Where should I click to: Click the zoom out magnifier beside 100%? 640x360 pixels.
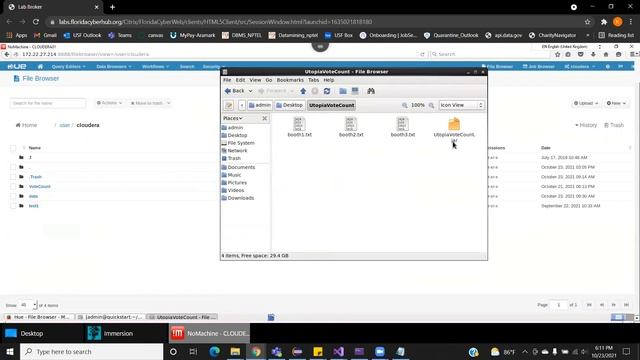(x=404, y=105)
